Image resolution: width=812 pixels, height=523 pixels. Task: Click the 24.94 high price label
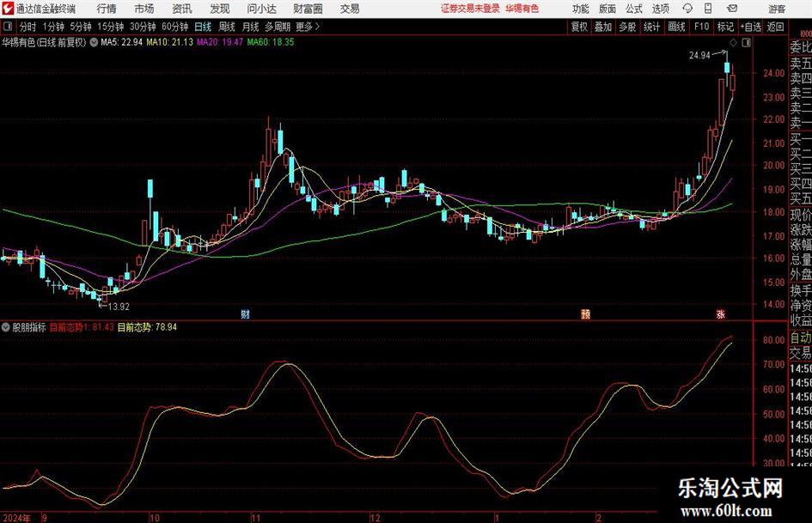pos(699,56)
